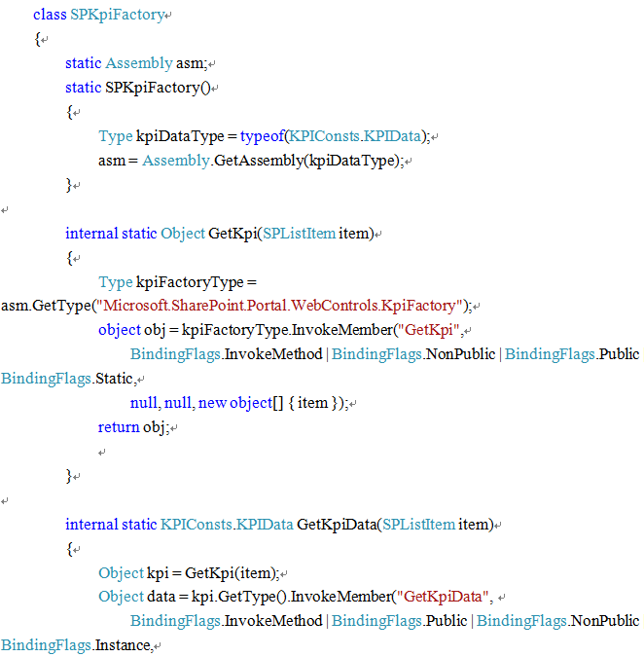The height and width of the screenshot is (657, 644).
Task: Click the "GetKpiData" string literal
Action: click(x=443, y=597)
